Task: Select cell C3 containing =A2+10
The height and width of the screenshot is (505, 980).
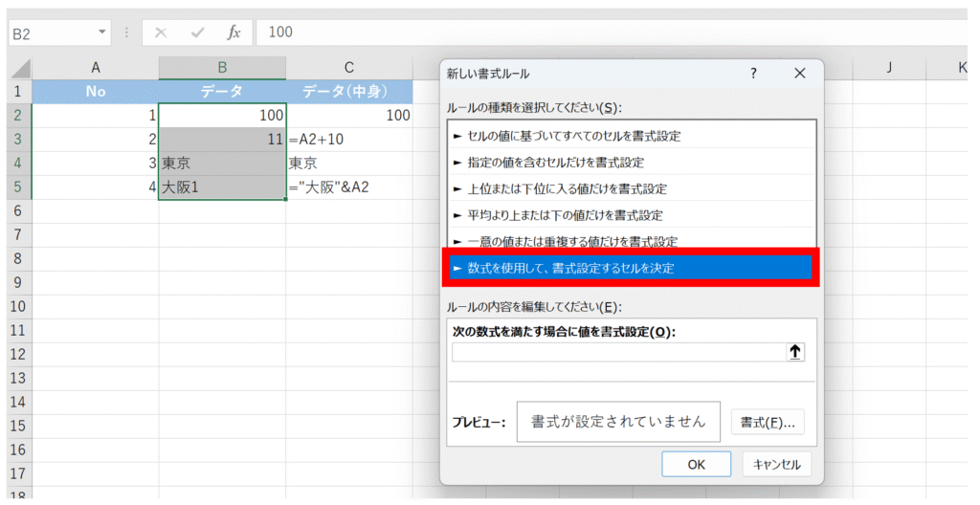Action: [349, 139]
